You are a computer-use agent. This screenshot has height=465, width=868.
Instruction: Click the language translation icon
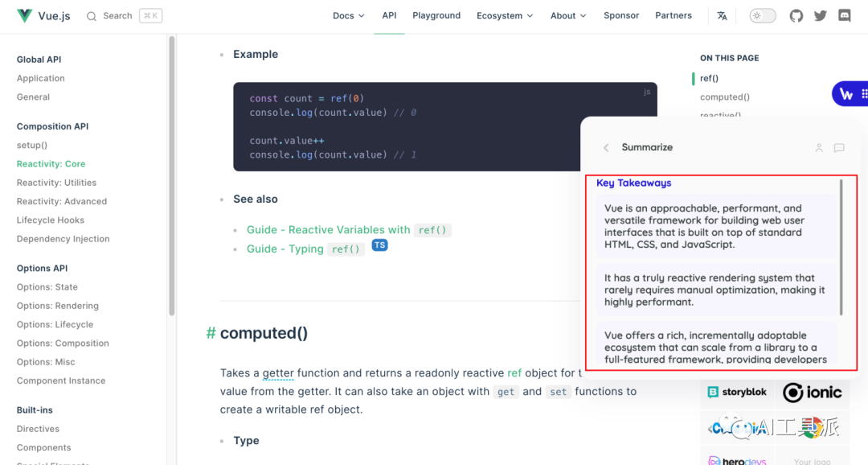[722, 16]
